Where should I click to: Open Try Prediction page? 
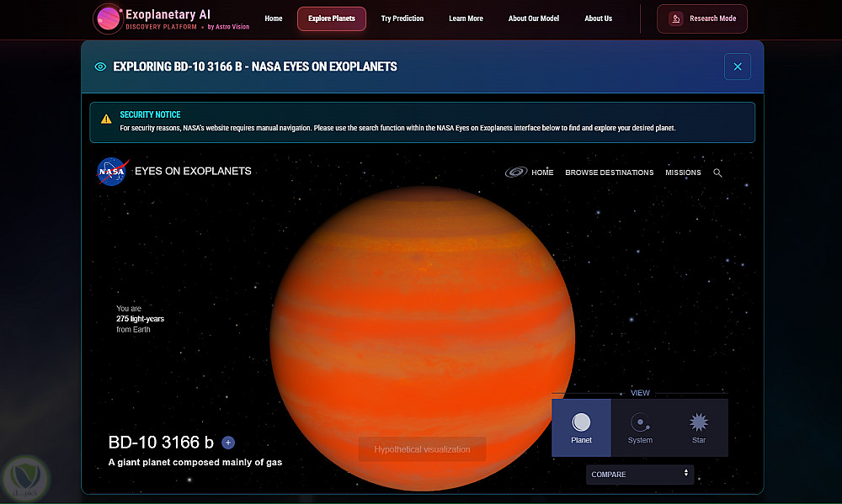pyautogui.click(x=402, y=19)
